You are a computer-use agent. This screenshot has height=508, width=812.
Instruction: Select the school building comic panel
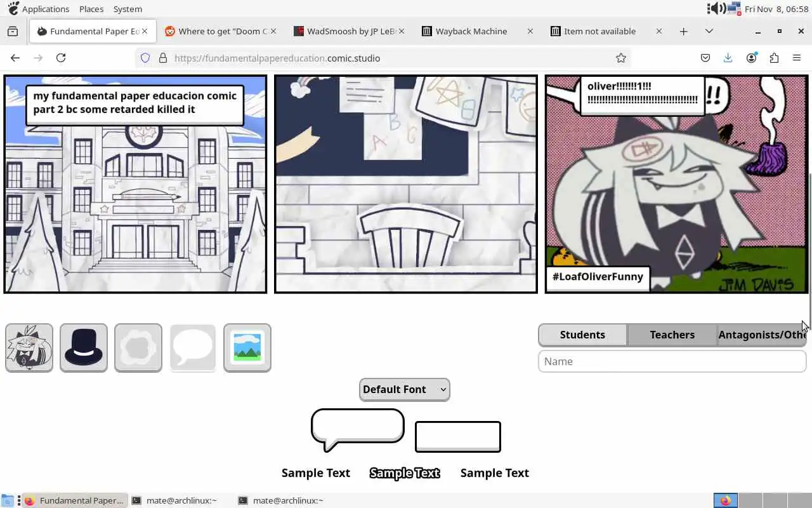click(x=135, y=184)
